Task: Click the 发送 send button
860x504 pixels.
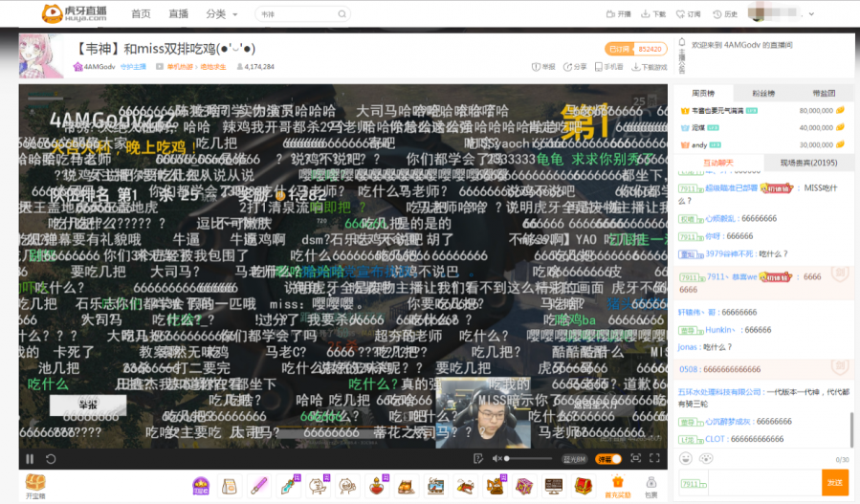Action: coord(834,483)
